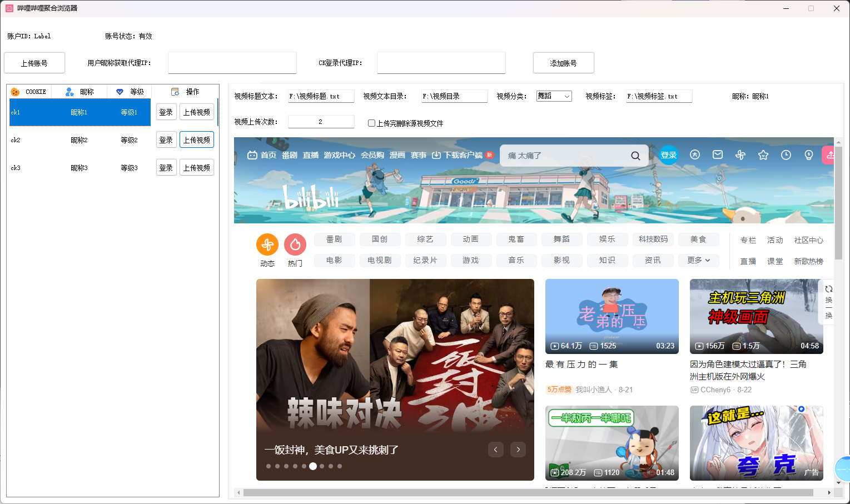The height and width of the screenshot is (504, 850).
Task: Click the pink upload icon
Action: (x=829, y=155)
